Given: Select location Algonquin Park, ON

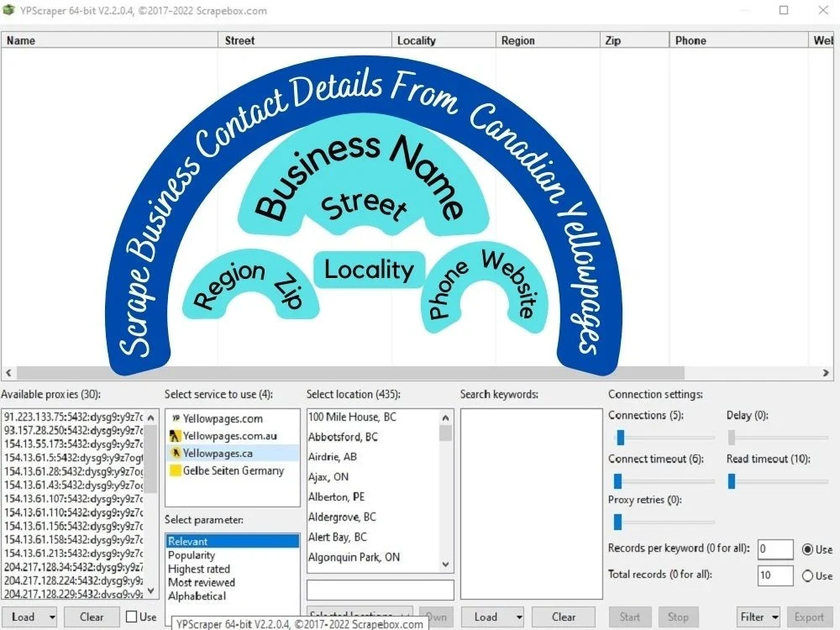Looking at the screenshot, I should [x=374, y=557].
